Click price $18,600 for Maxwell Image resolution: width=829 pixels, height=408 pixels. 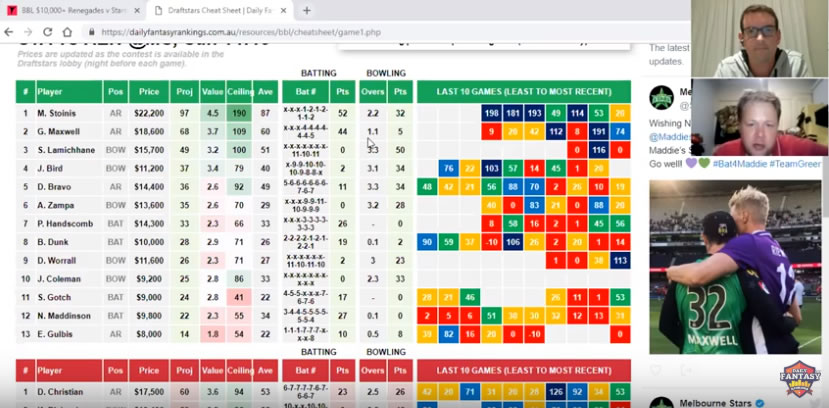pos(149,132)
